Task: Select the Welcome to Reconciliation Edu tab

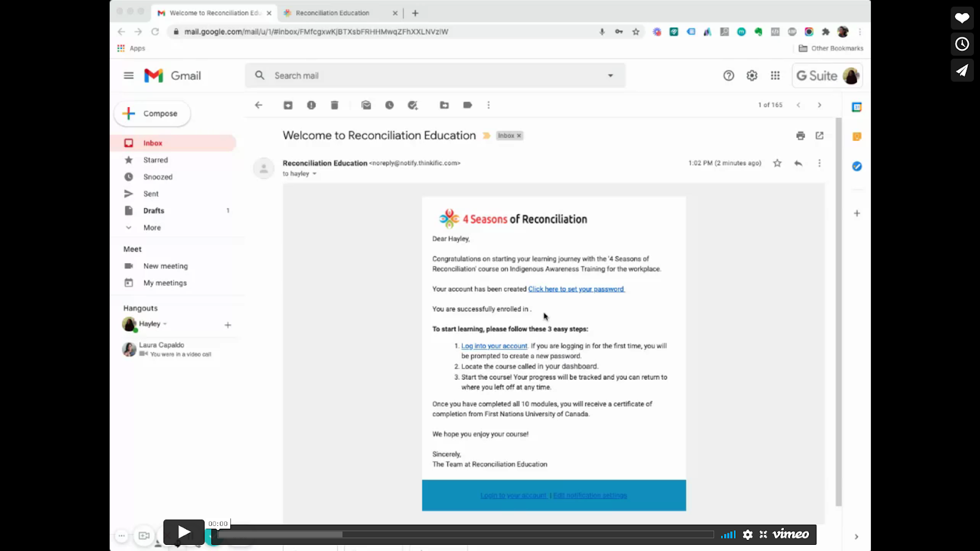Action: pyautogui.click(x=214, y=13)
